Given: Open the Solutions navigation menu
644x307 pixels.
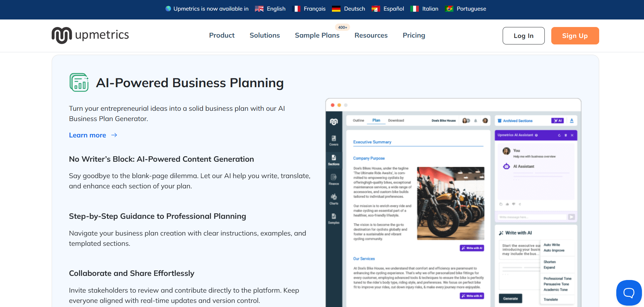Looking at the screenshot, I should [265, 35].
